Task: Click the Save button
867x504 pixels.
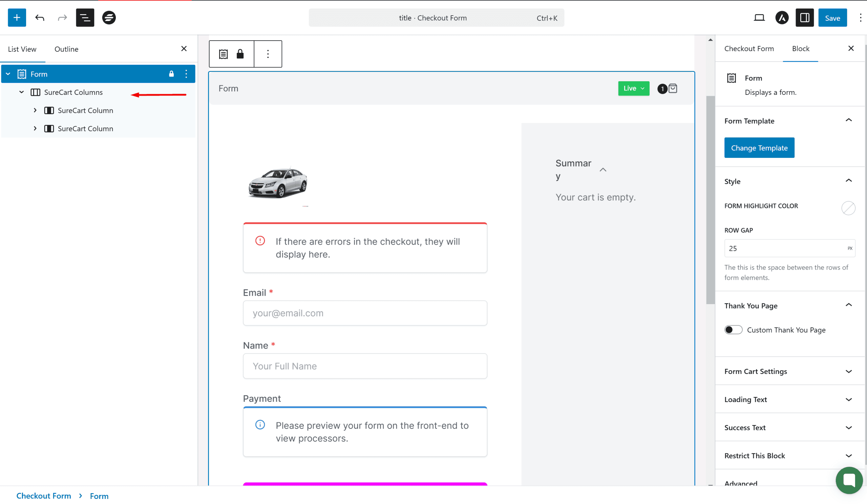Action: pyautogui.click(x=832, y=18)
